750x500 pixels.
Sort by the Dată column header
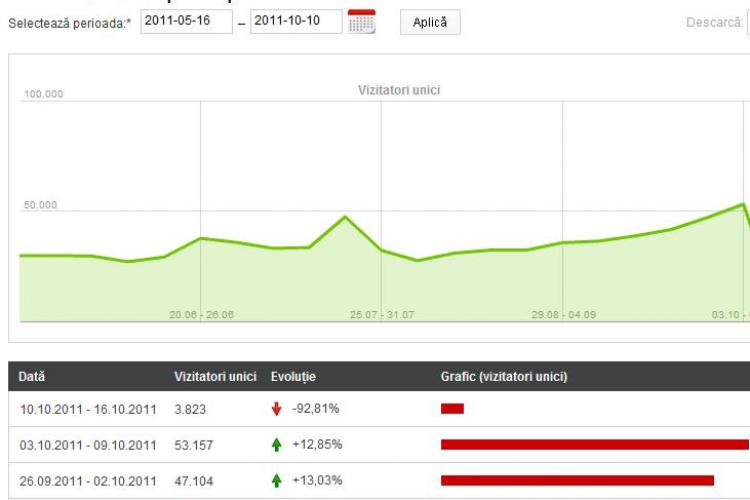32,377
